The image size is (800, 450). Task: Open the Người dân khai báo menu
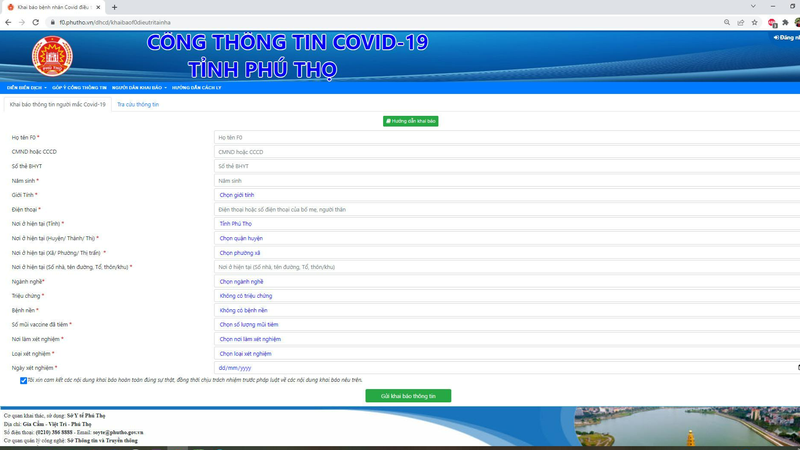click(x=139, y=88)
